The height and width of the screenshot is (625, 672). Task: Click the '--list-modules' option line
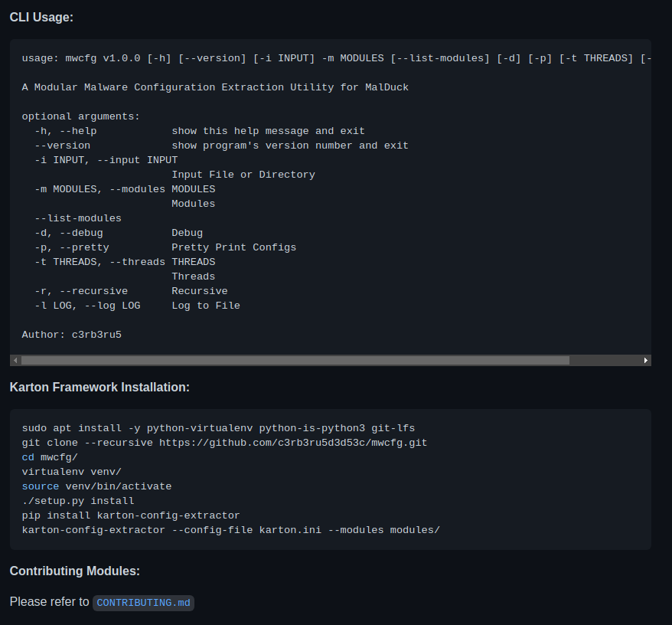(78, 219)
